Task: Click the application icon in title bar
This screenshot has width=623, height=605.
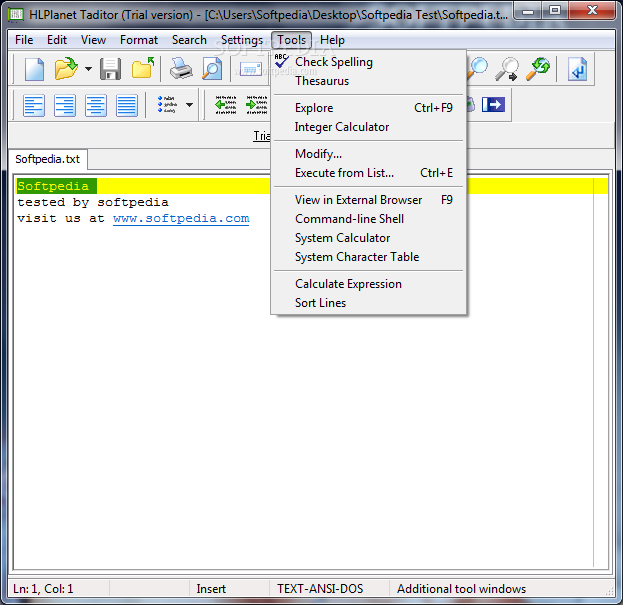Action: (16, 14)
